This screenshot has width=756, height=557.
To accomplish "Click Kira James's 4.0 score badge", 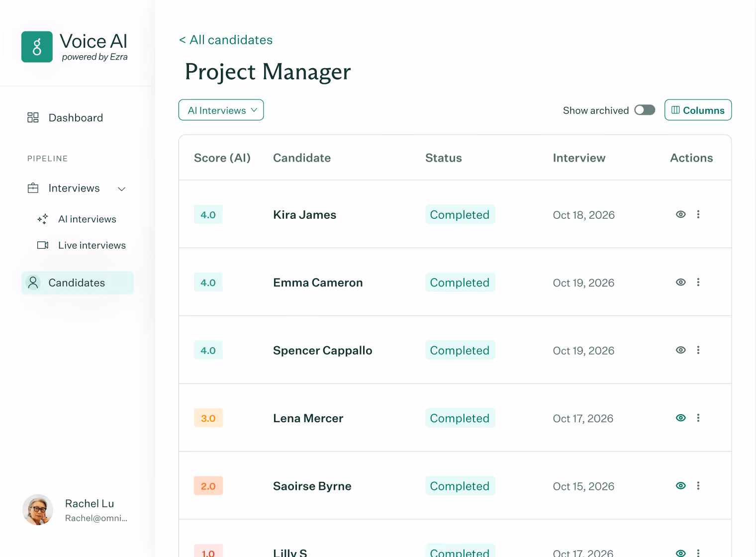I will [x=208, y=215].
